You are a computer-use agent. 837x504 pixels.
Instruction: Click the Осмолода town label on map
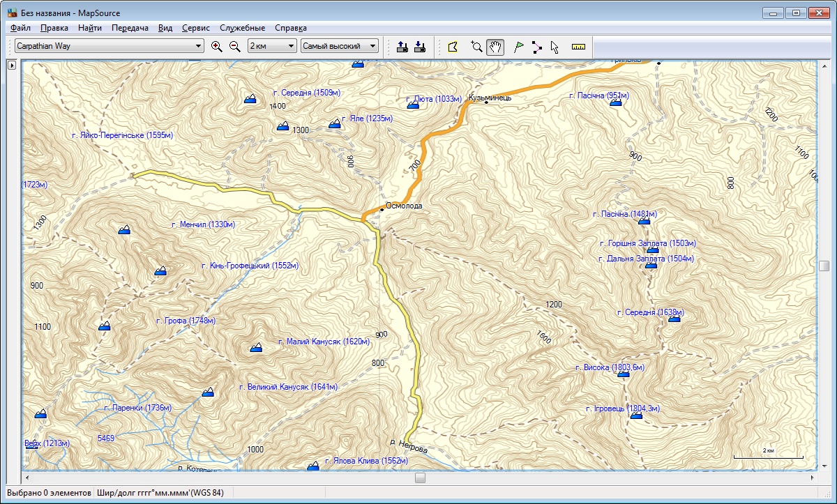[404, 206]
